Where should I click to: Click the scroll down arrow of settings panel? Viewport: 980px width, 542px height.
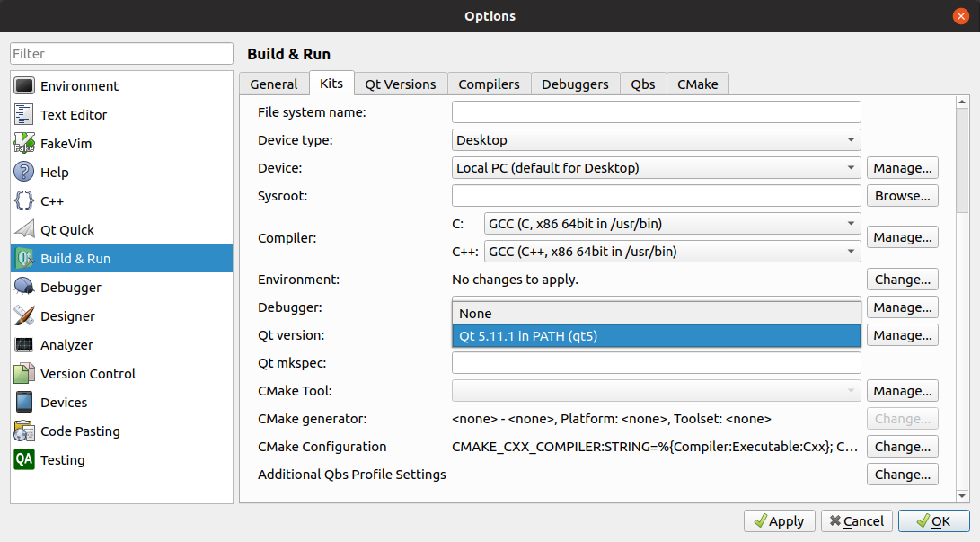[962, 495]
